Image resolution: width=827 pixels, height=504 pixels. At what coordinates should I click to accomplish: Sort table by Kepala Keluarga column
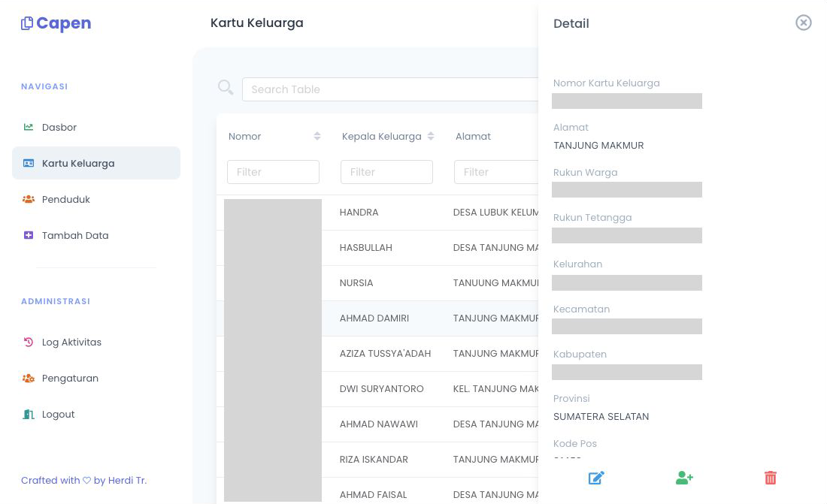click(430, 136)
